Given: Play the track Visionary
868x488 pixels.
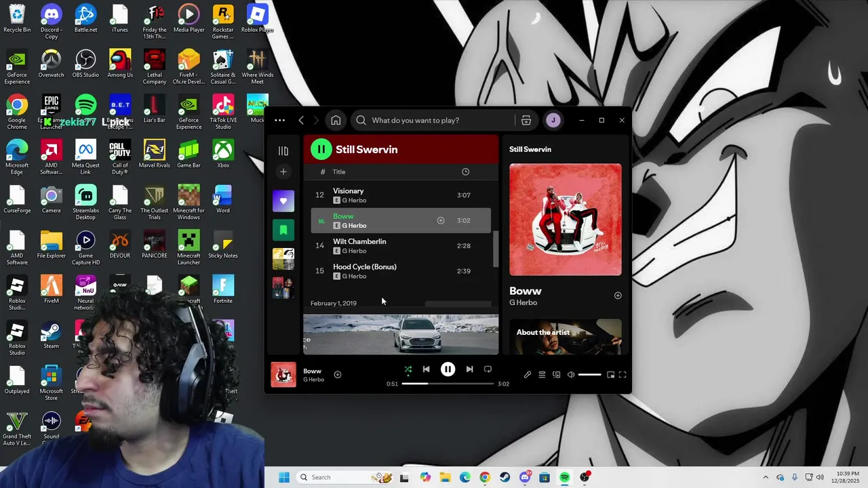Looking at the screenshot, I should (x=401, y=195).
